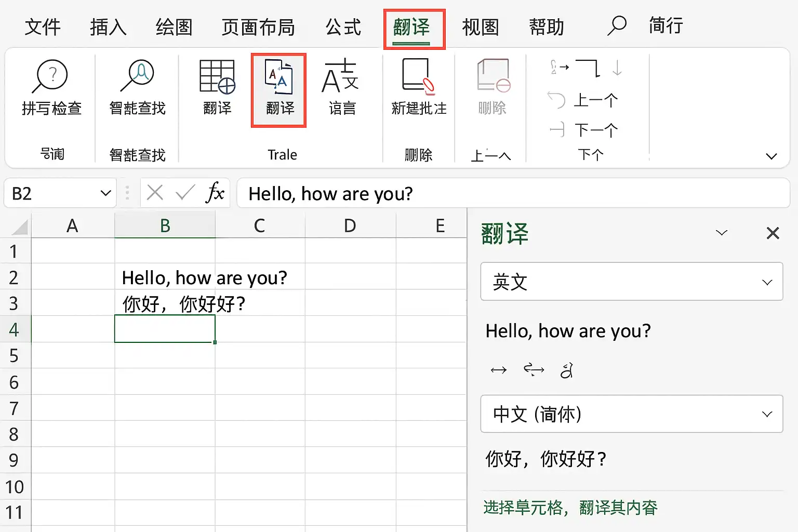The image size is (798, 532).
Task: Select cell C5 in the worksheet
Action: (x=259, y=356)
